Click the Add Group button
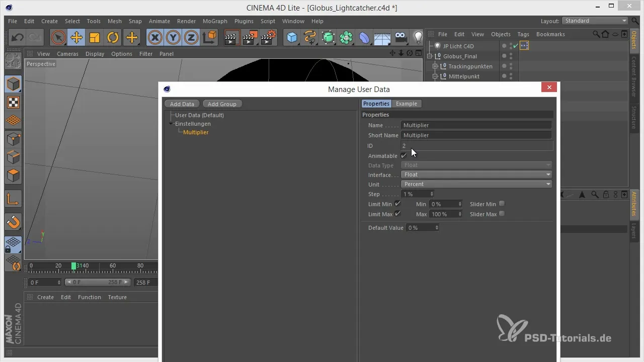Image resolution: width=644 pixels, height=362 pixels. [x=222, y=104]
